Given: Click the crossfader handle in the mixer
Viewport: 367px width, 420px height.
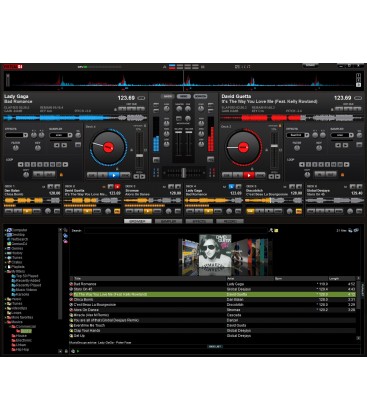Looking at the screenshot, I should (183, 173).
